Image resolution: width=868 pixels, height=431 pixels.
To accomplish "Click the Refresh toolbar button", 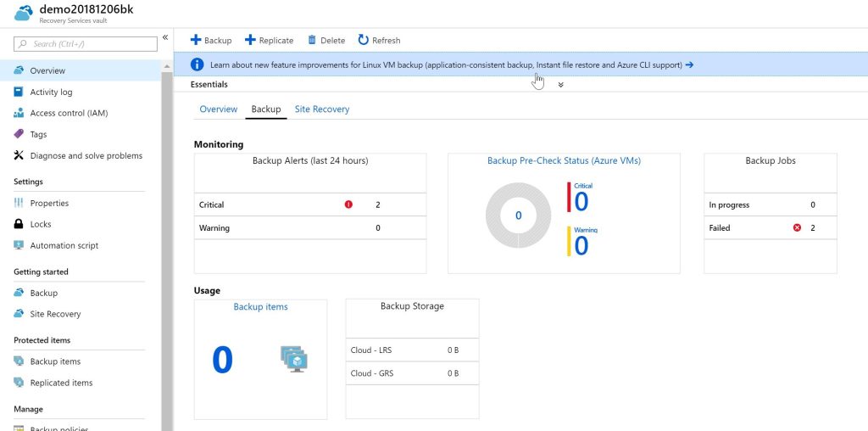I will 379,40.
